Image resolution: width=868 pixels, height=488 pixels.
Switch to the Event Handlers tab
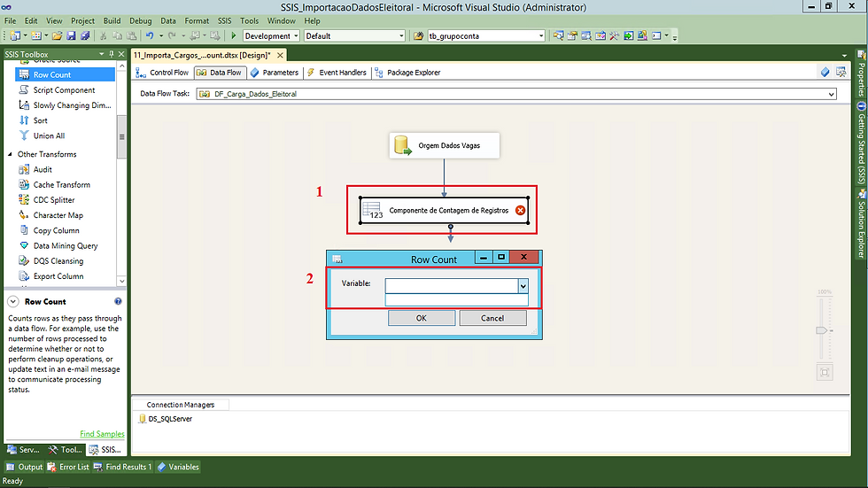[337, 73]
